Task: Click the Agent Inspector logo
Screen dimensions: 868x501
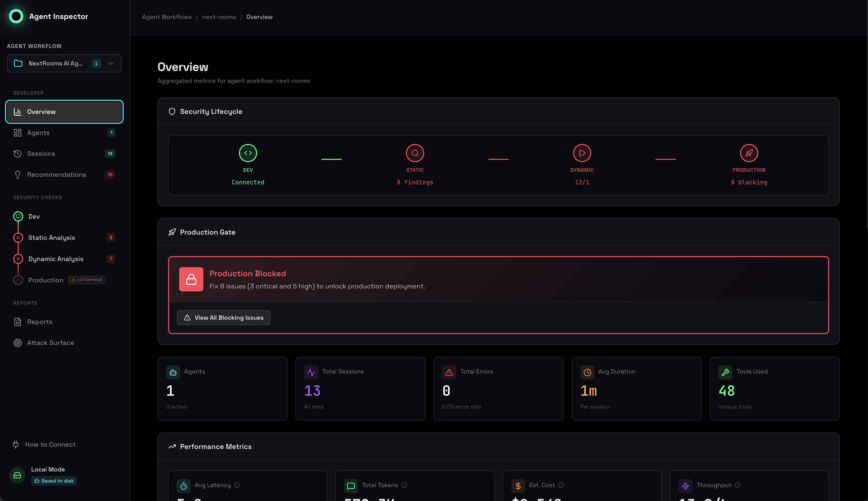Action: coord(16,16)
